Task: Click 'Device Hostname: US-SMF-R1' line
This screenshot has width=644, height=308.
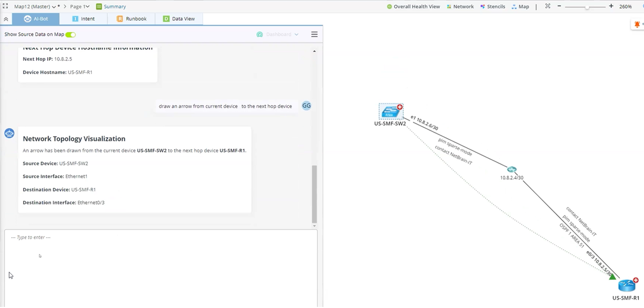Action: coord(57,72)
